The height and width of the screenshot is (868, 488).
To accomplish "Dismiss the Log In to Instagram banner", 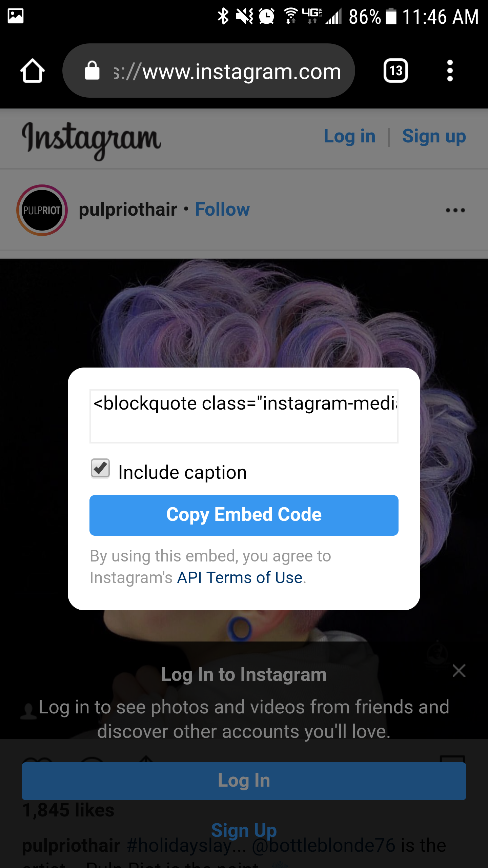I will [459, 671].
